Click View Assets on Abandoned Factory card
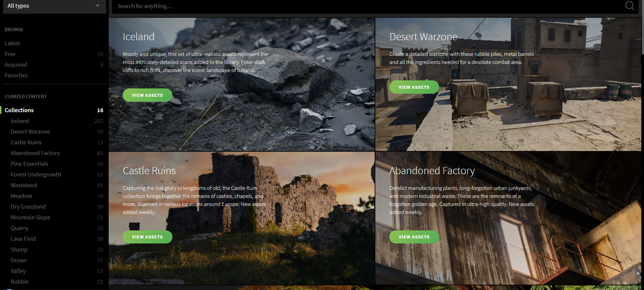Viewport: 644px width, 290px height. pos(414,237)
